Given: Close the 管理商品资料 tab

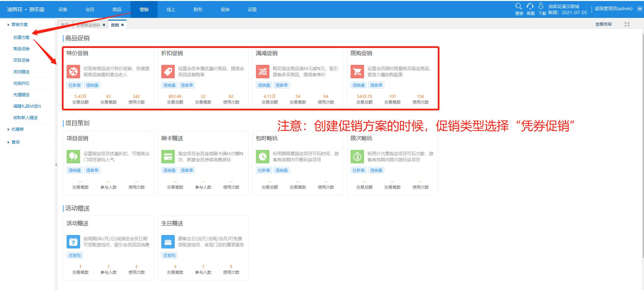Looking at the screenshot, I should pyautogui.click(x=104, y=25).
